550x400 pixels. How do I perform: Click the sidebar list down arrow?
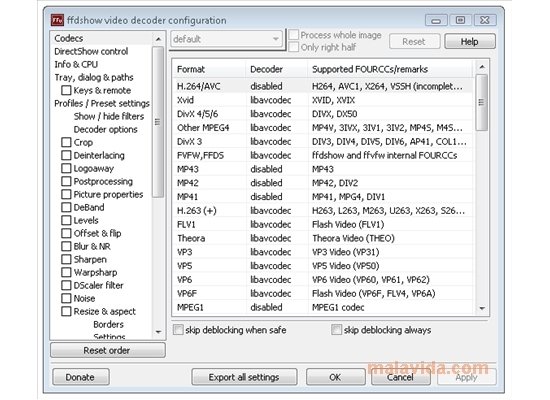(158, 332)
